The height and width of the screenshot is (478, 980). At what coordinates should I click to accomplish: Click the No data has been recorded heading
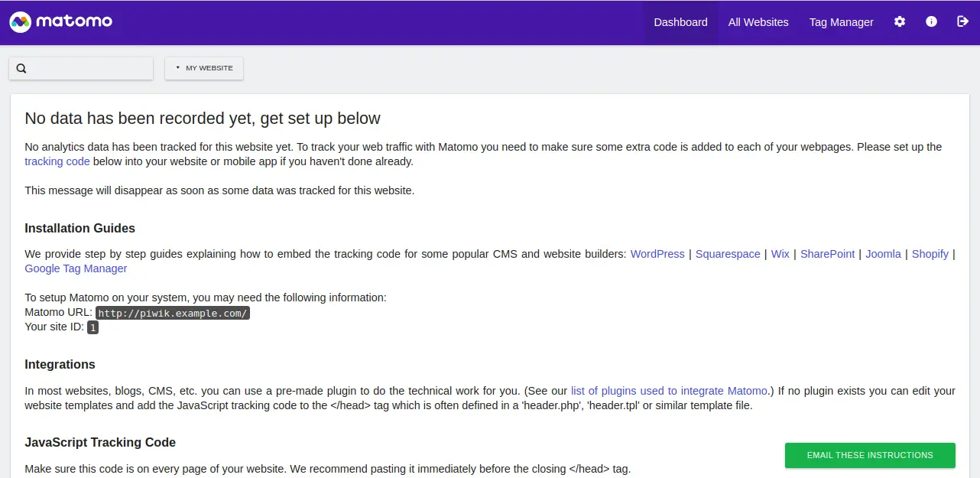(203, 118)
